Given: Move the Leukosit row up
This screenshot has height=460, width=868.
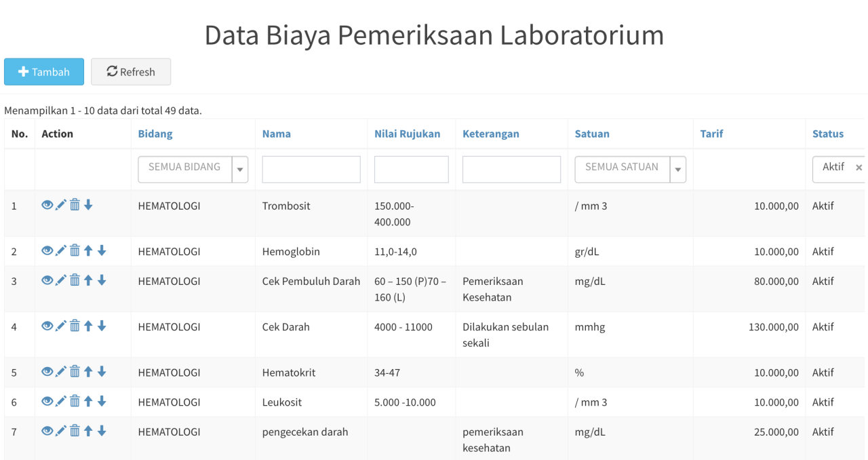Looking at the screenshot, I should pos(88,401).
